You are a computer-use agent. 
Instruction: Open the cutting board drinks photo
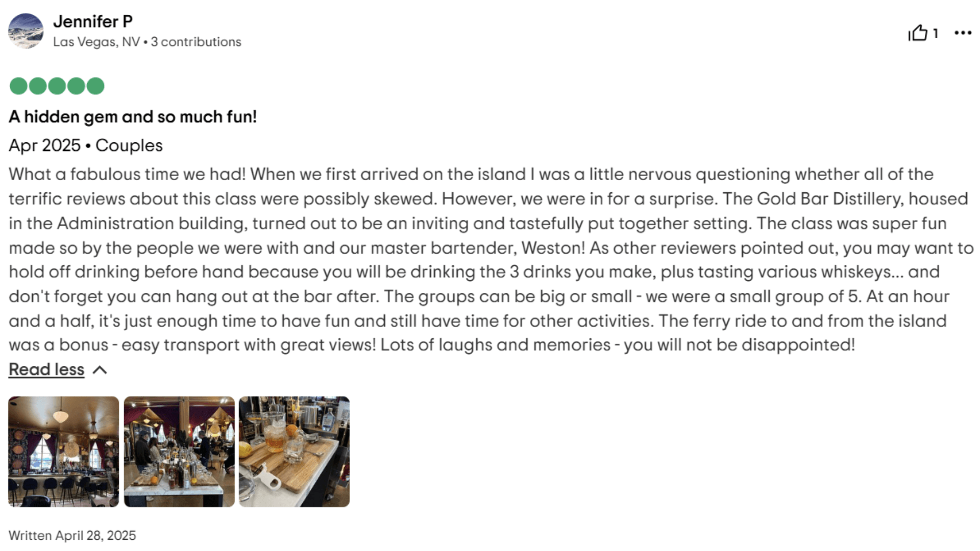(x=294, y=452)
